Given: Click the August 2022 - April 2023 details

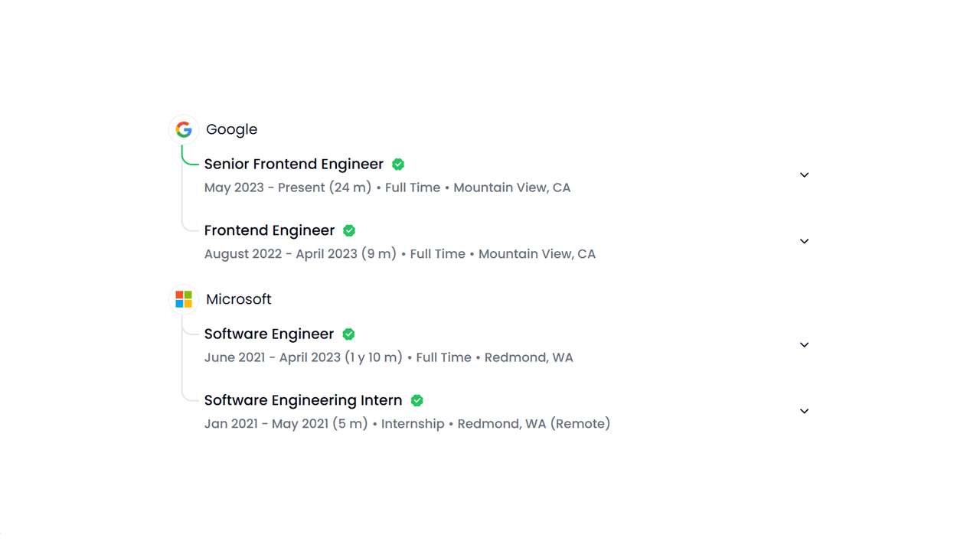Looking at the screenshot, I should (399, 254).
